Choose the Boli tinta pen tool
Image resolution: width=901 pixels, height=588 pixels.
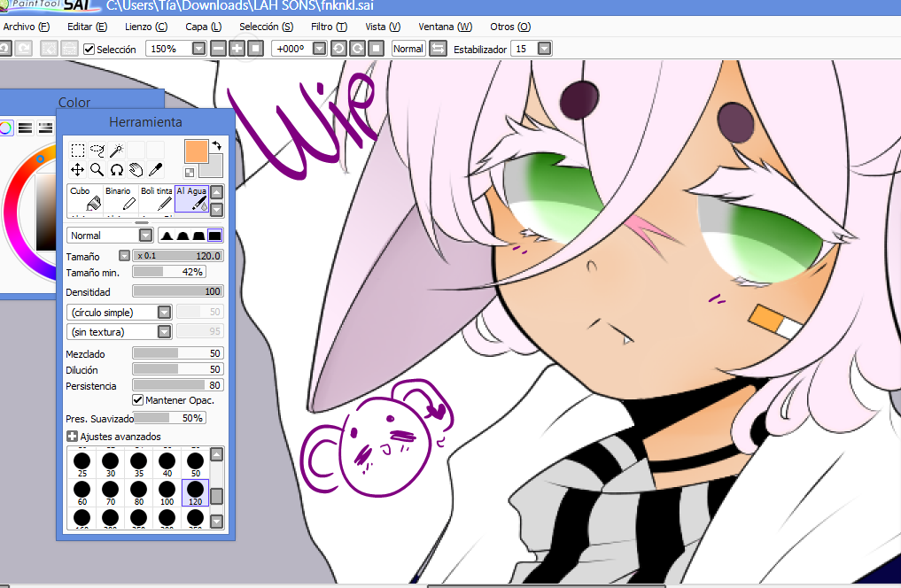[156, 198]
